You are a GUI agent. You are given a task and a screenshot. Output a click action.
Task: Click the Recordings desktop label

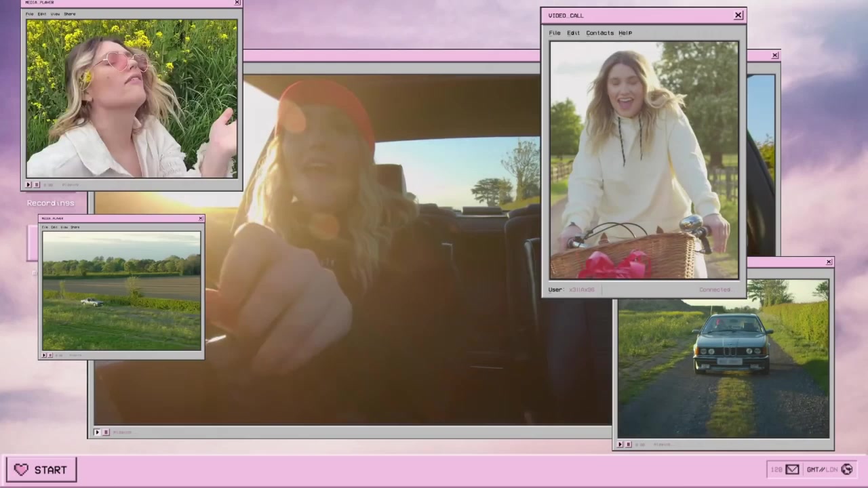pos(50,203)
